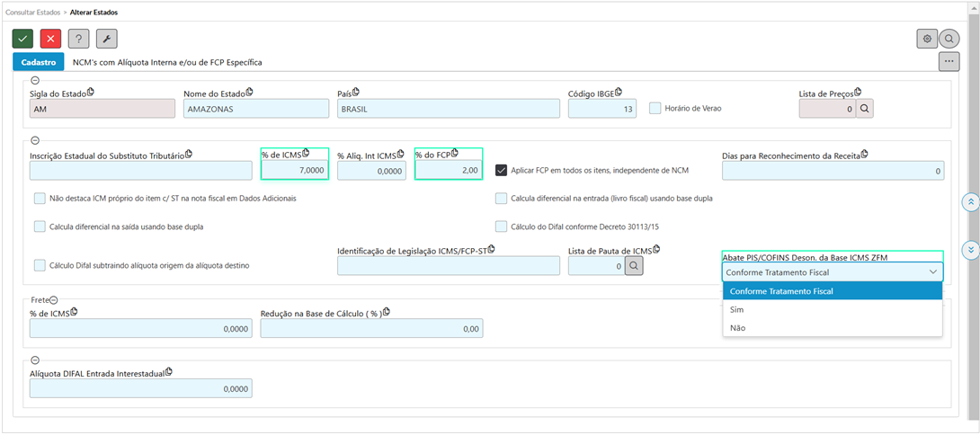Viewport: 980px width, 435px height.
Task: Open settings gear icon at top right
Action: [926, 39]
